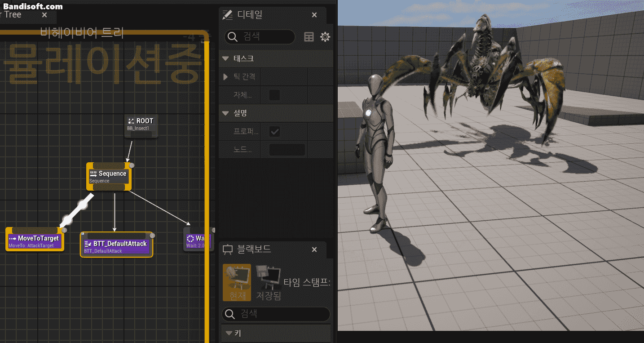Click the 블랙보드 panel icon
The image size is (644, 343).
pyautogui.click(x=228, y=249)
